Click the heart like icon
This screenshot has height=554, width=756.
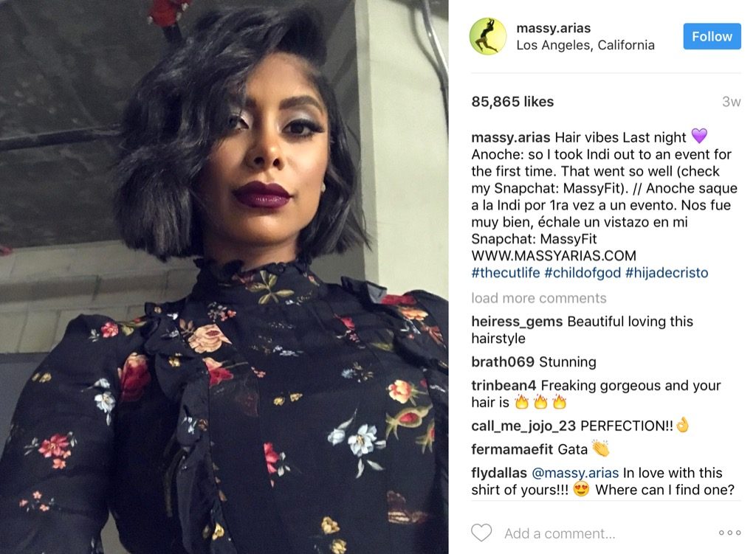pos(481,533)
